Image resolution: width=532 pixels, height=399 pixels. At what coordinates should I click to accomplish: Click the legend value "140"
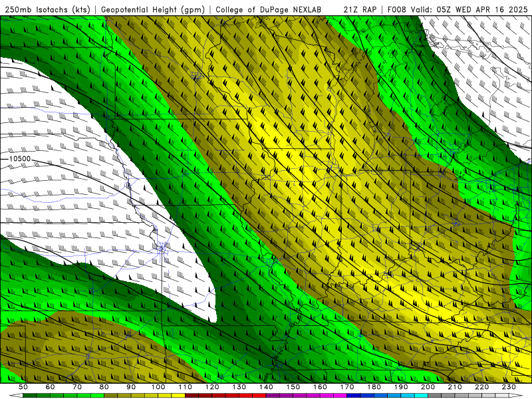click(x=266, y=387)
